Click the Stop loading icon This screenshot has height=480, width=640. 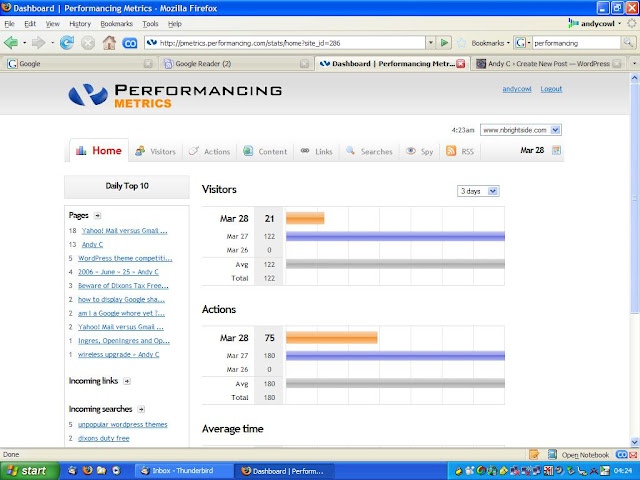coord(88,42)
